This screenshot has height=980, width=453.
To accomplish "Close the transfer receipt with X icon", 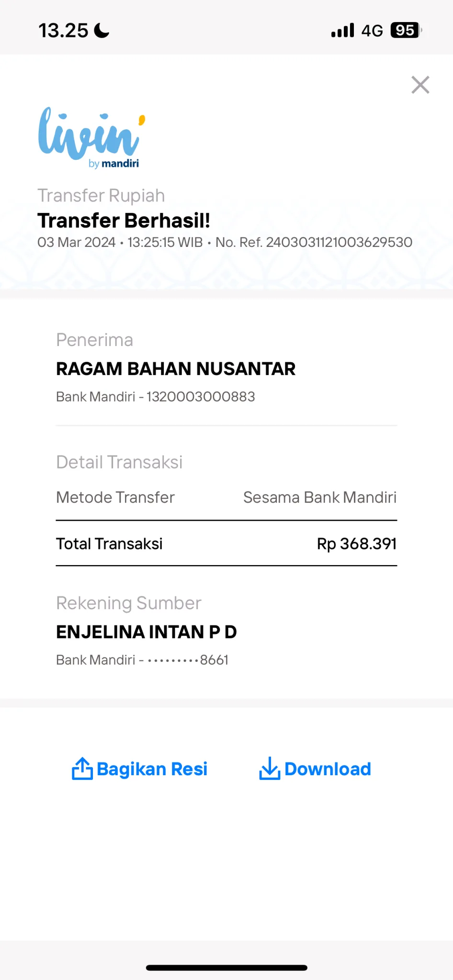I will click(x=420, y=85).
